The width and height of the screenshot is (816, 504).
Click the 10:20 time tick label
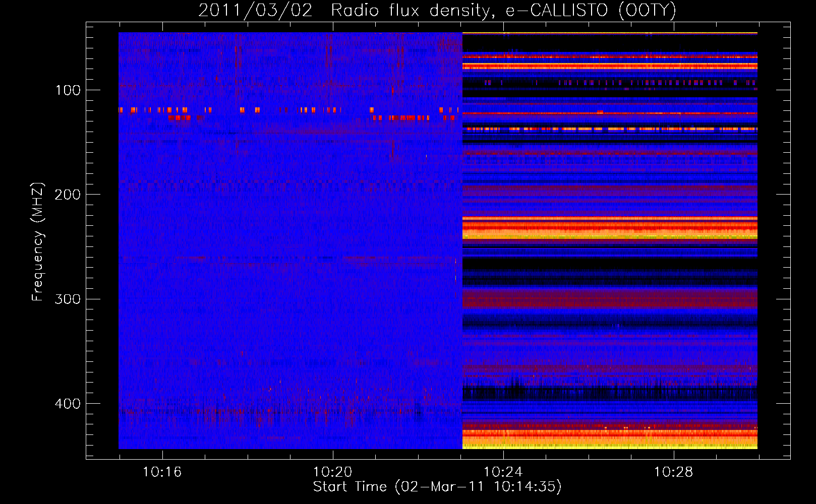click(332, 472)
